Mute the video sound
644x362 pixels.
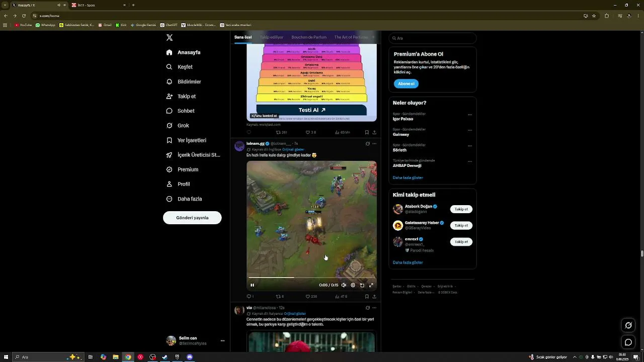pos(344,285)
